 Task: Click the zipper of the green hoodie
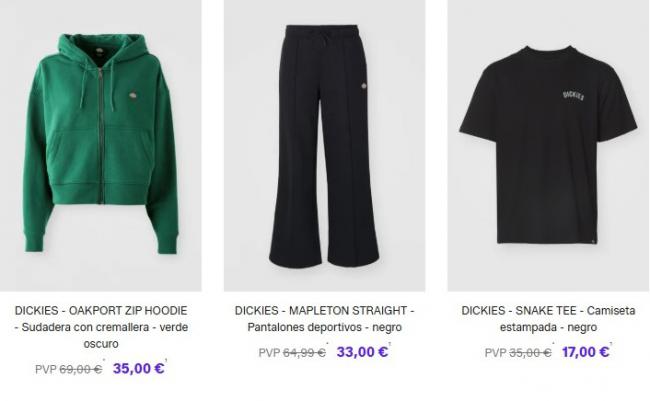click(101, 135)
